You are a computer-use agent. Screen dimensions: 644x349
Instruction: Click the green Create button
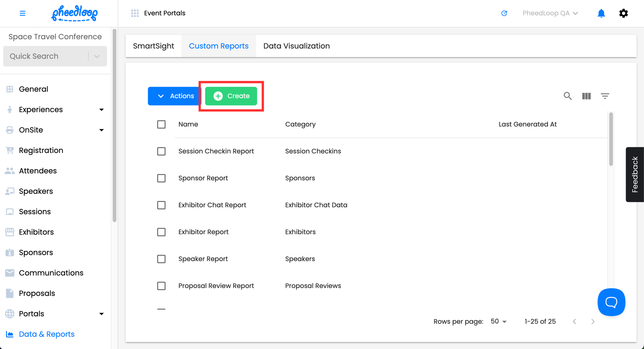(231, 96)
